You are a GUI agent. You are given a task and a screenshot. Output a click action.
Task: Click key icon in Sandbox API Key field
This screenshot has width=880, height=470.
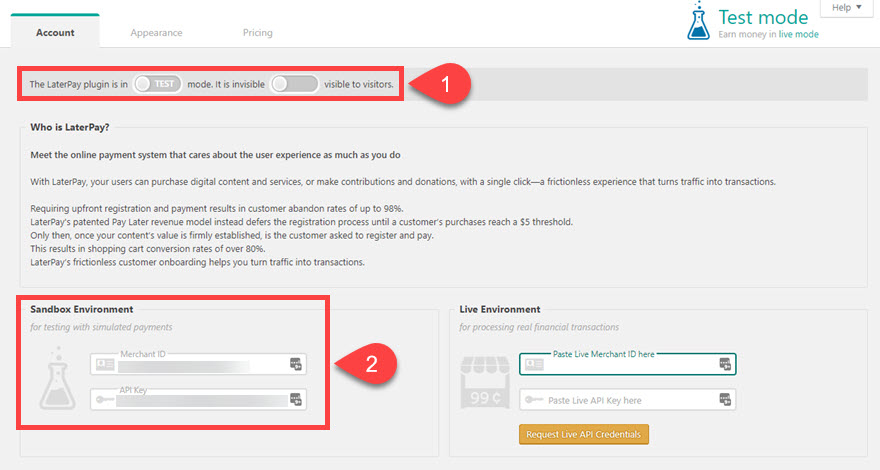(x=104, y=400)
